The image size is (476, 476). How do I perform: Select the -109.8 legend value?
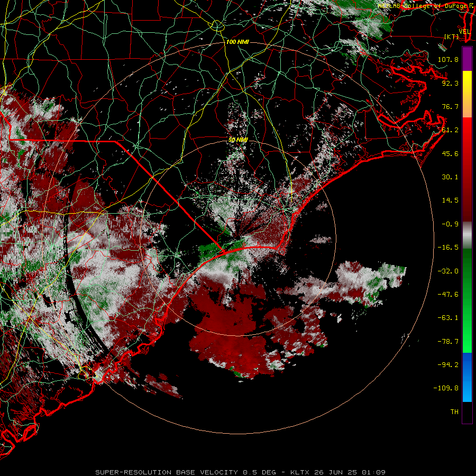click(x=446, y=388)
